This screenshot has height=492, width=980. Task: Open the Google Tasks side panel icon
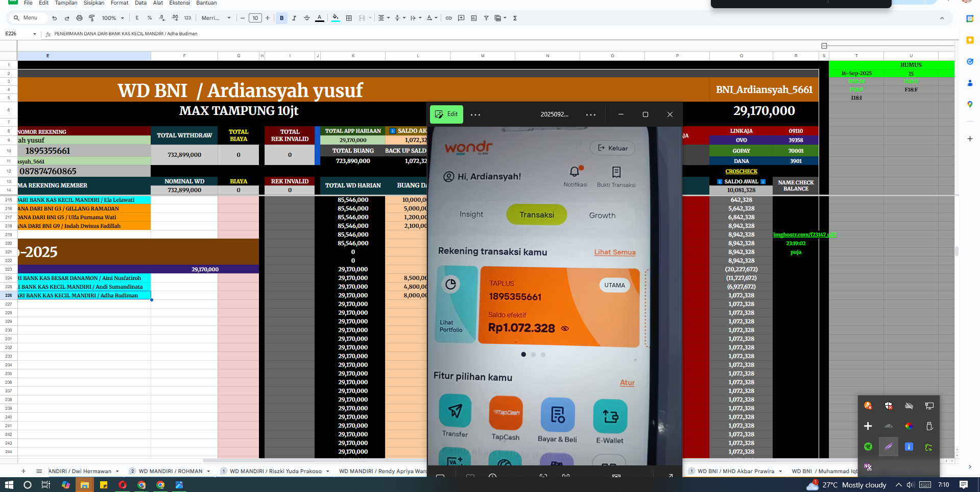click(x=970, y=61)
